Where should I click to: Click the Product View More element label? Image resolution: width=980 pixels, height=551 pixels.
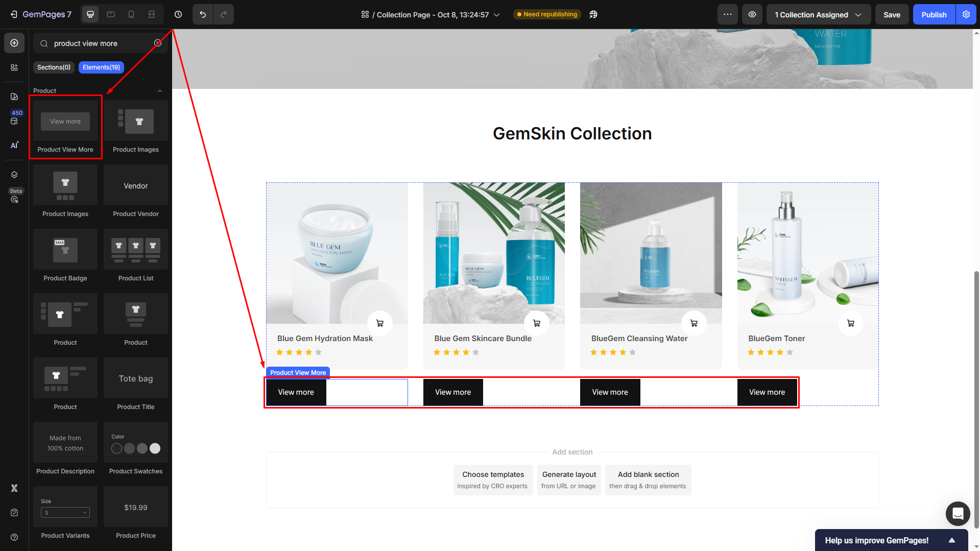[298, 373]
